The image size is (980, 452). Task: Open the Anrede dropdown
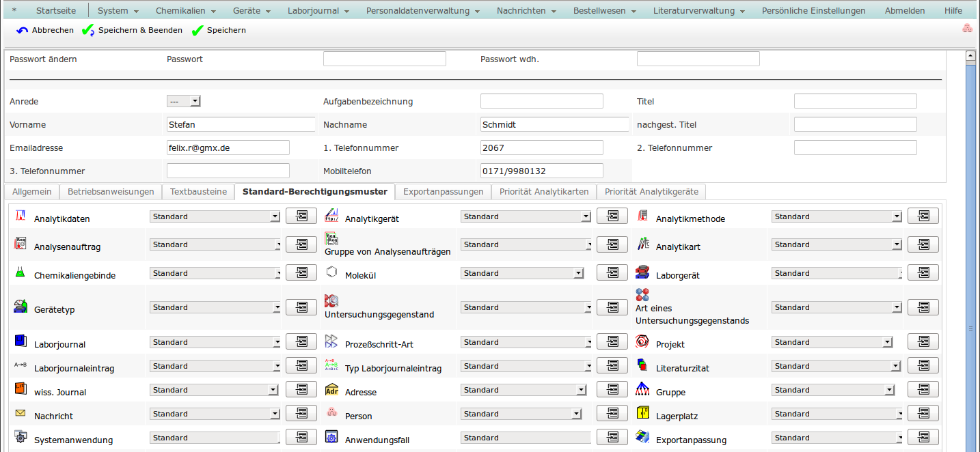tap(184, 101)
